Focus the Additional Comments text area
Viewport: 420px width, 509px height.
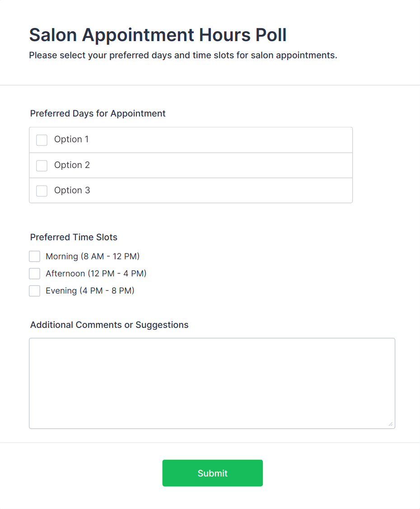coord(212,383)
